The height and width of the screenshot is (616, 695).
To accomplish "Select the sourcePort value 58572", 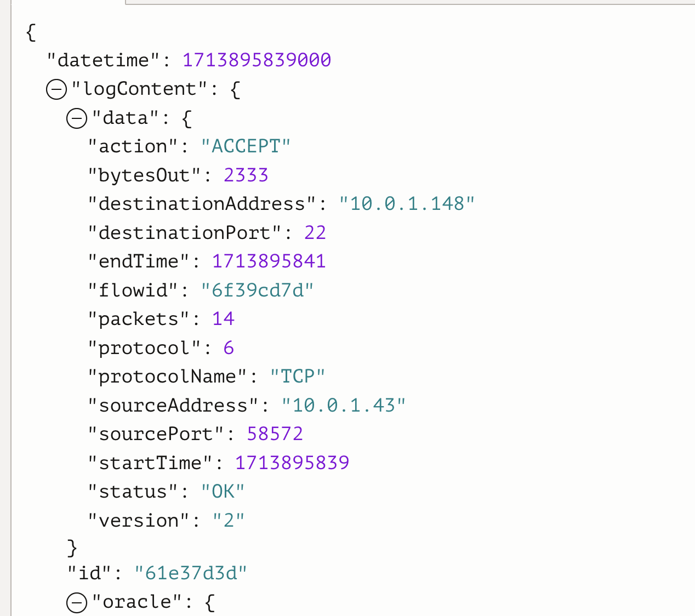I will [x=275, y=434].
